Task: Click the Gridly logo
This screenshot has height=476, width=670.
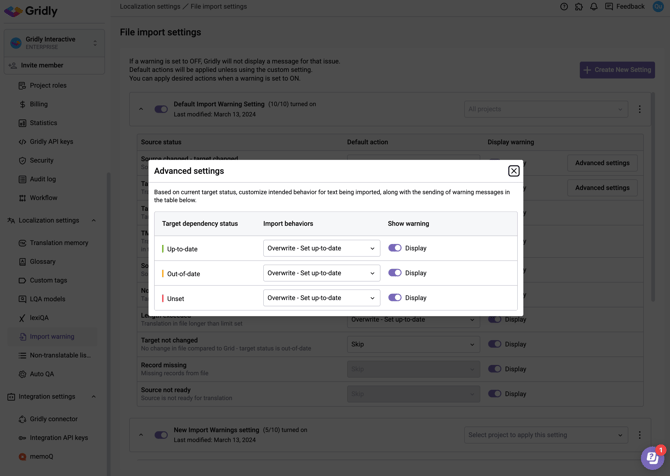Action: tap(31, 11)
